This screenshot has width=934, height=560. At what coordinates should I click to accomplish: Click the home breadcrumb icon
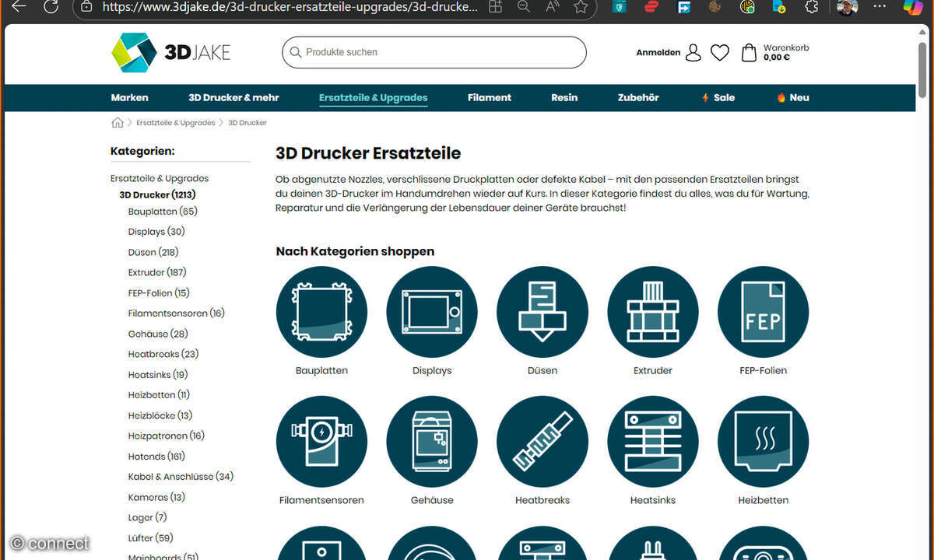117,122
